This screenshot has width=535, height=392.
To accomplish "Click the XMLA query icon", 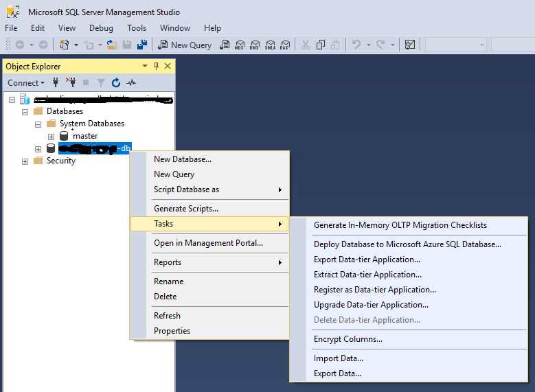I will click(x=270, y=45).
